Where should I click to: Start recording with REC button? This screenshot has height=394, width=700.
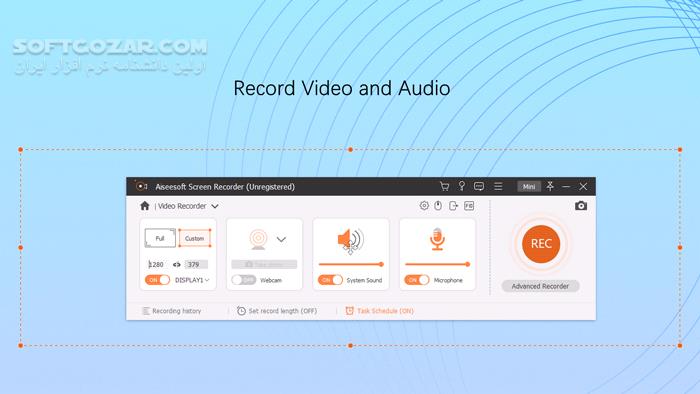[x=541, y=244]
